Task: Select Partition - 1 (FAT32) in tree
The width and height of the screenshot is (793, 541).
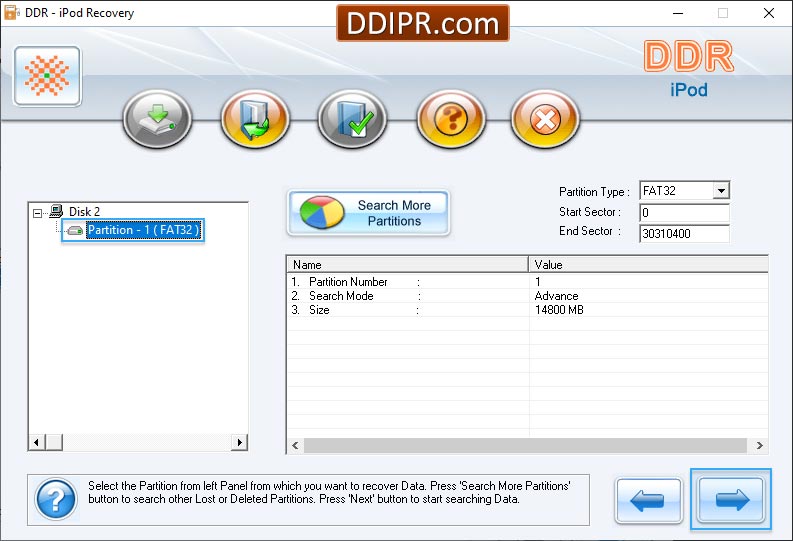Action: (144, 230)
